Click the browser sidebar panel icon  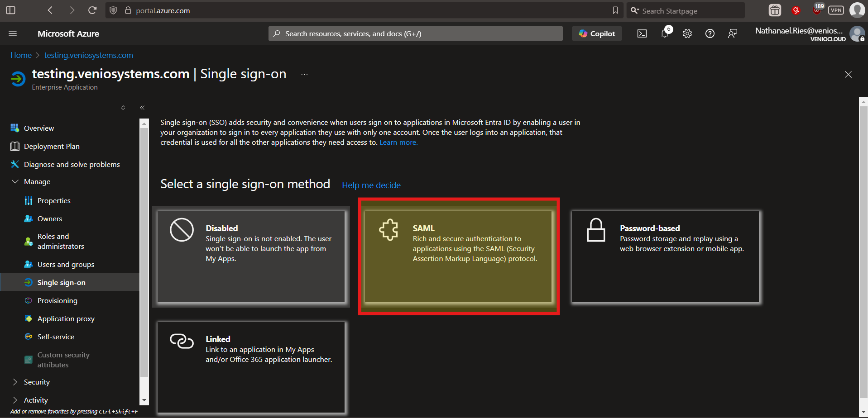pyautogui.click(x=11, y=10)
